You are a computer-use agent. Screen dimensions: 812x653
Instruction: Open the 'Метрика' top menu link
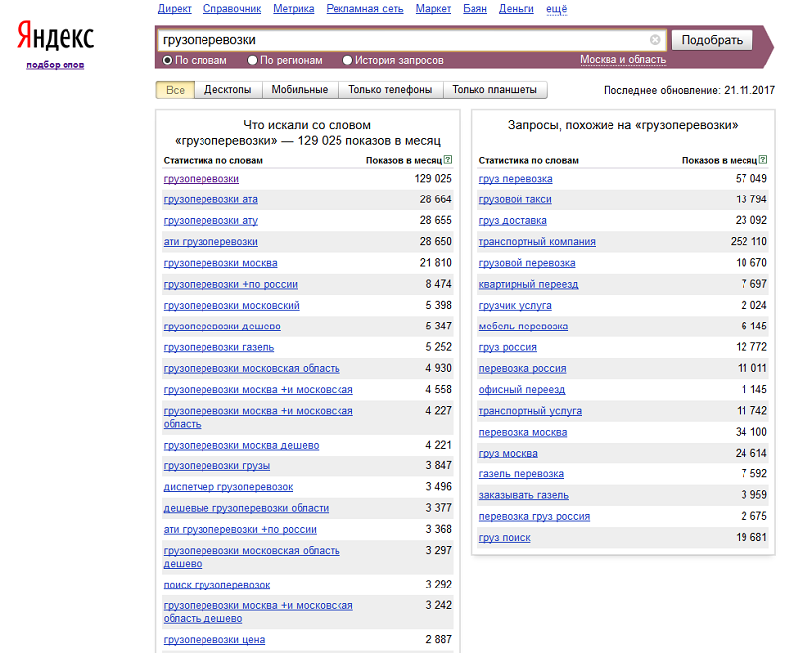tap(294, 9)
